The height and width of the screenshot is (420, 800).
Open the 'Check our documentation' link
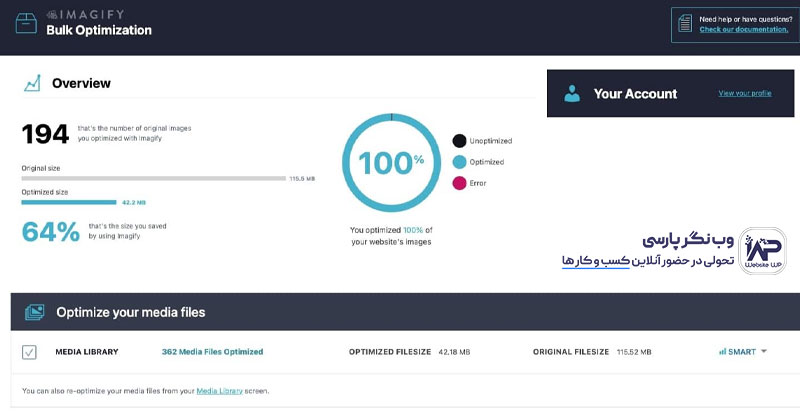pyautogui.click(x=743, y=30)
